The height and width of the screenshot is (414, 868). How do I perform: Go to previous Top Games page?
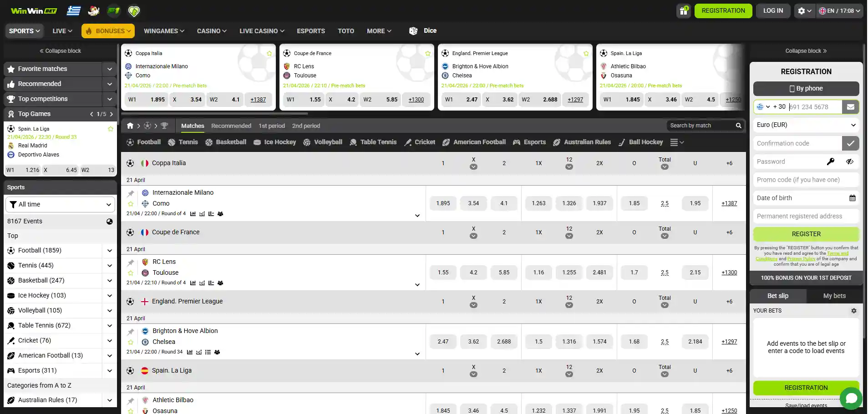click(91, 114)
